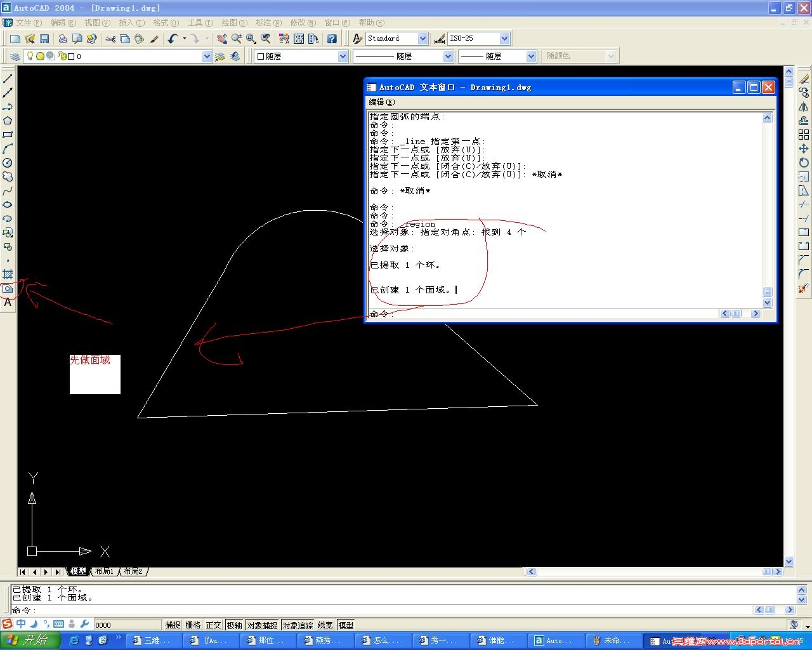Select the Erase modify tool
The height and width of the screenshot is (650, 812).
804,79
